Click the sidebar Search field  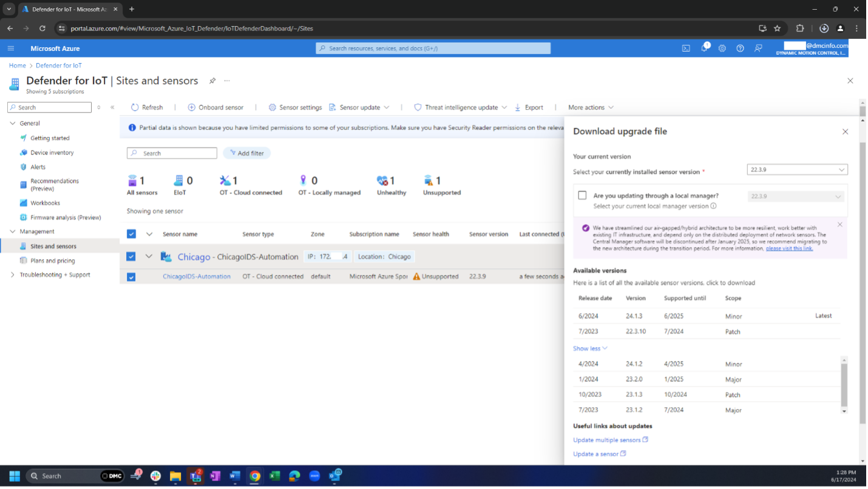(x=49, y=107)
